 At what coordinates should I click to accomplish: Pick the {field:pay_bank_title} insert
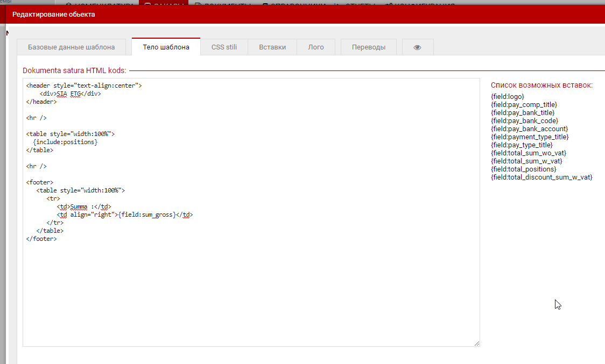coord(523,113)
